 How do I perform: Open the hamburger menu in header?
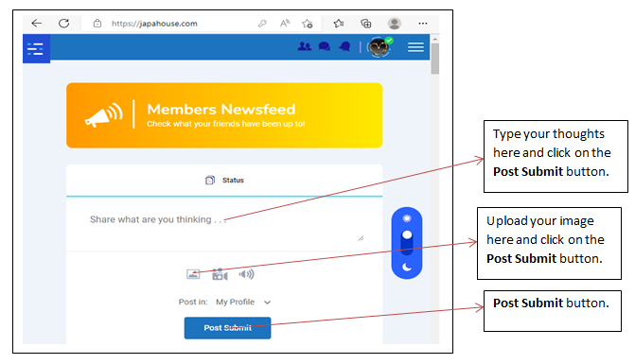coord(415,47)
